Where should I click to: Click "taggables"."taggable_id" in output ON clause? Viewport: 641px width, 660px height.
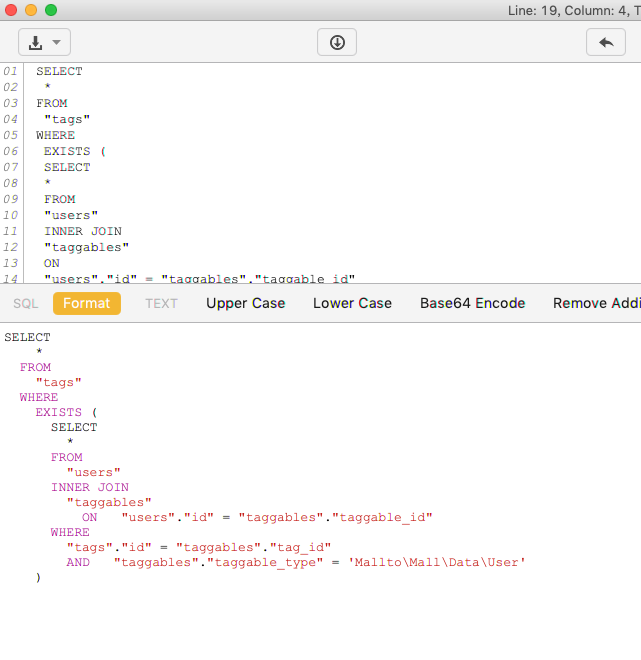coord(335,517)
